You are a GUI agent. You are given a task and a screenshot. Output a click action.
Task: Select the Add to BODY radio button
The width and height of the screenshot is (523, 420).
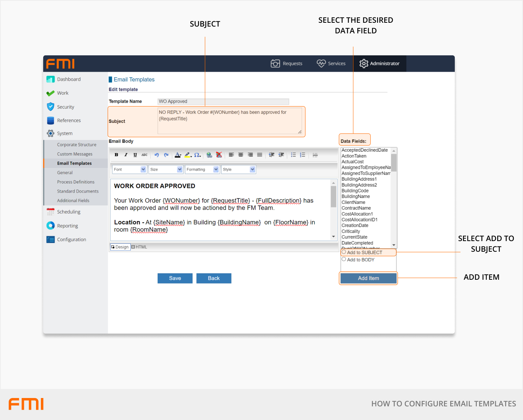point(344,259)
